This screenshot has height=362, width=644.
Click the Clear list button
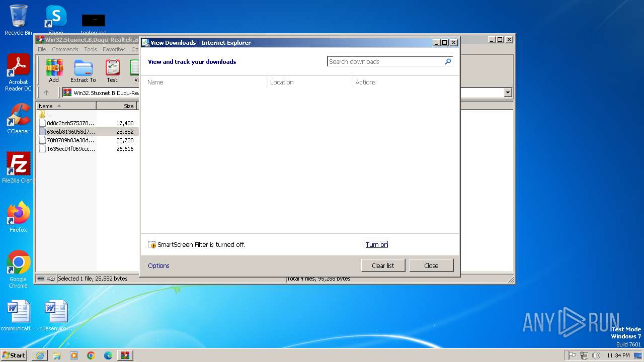[383, 265]
